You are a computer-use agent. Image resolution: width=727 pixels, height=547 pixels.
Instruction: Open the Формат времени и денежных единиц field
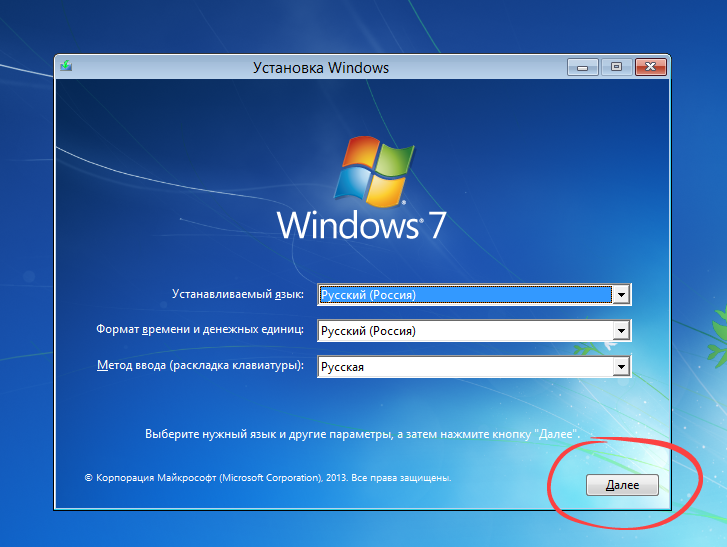click(465, 331)
